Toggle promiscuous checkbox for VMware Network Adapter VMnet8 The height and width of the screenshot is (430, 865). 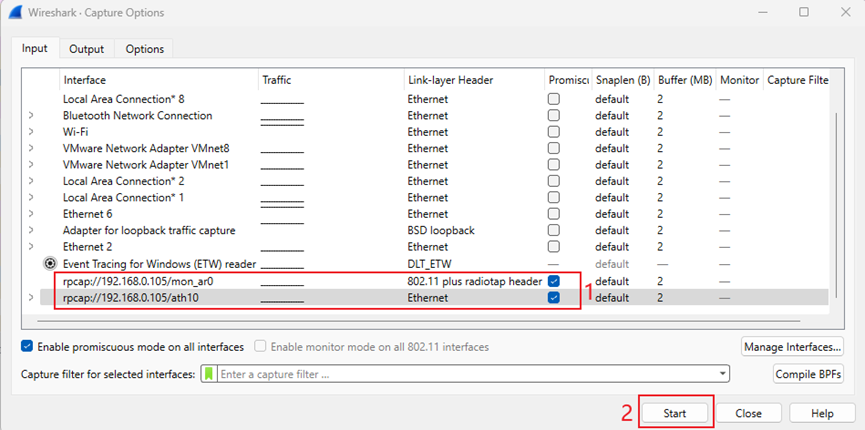tap(554, 148)
